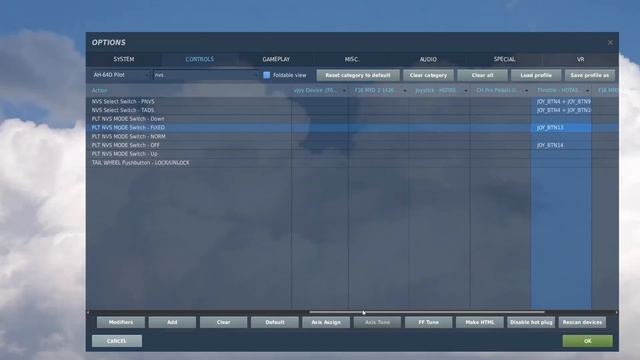Click the scrollbar right arrow
Image resolution: width=640 pixels, height=360 pixels.
[616, 312]
